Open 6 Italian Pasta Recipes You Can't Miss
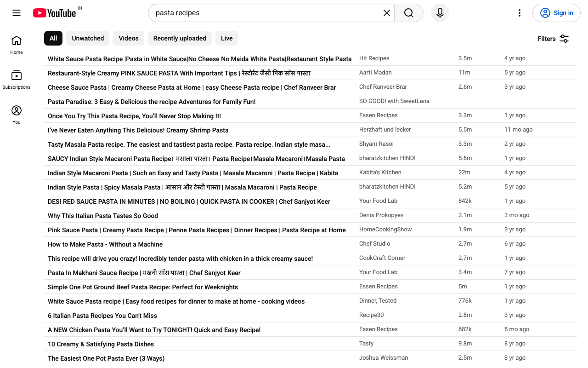 click(x=102, y=316)
